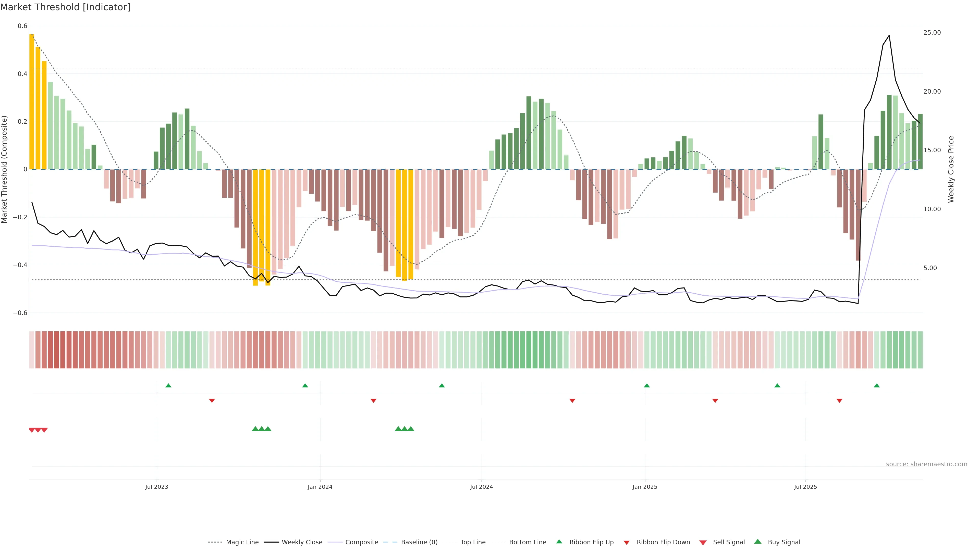This screenshot has height=551, width=980.
Task: Click red flip-down marker after Jul 2025
Action: coord(840,400)
